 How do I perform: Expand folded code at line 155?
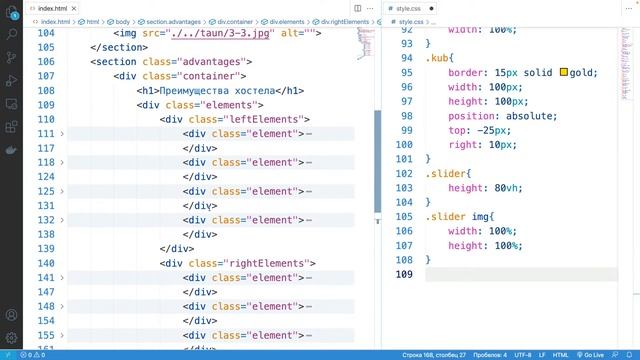pyautogui.click(x=62, y=335)
